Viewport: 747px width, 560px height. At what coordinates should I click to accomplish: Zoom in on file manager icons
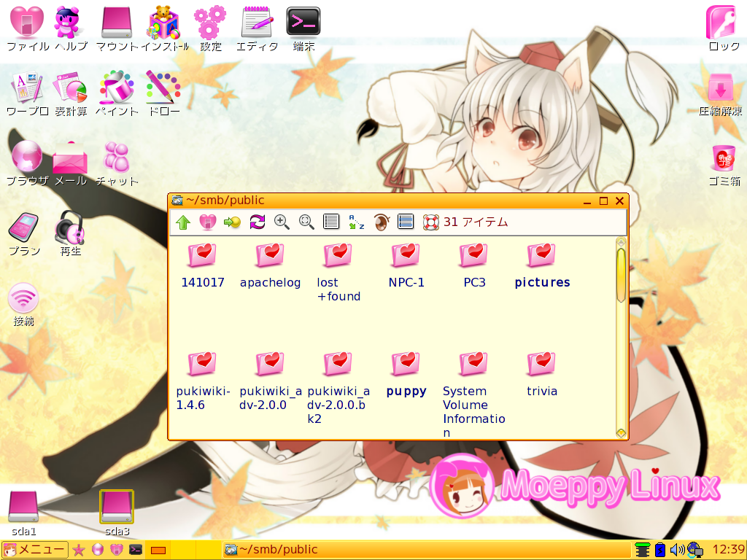(x=282, y=222)
